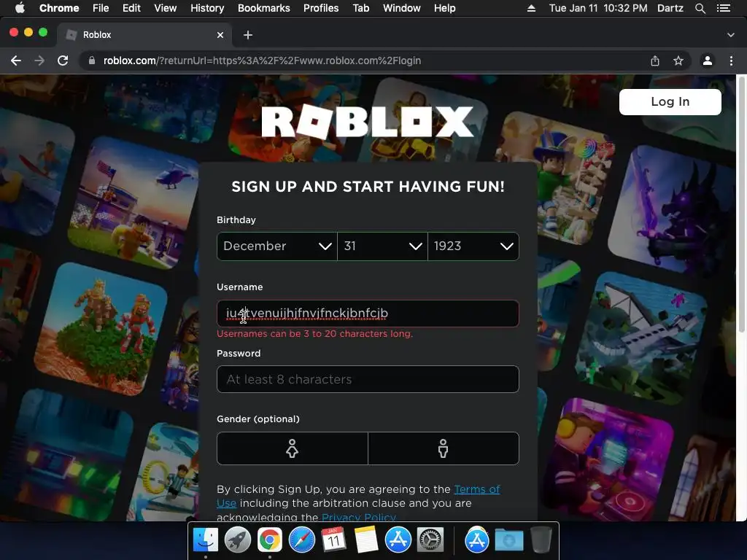Open the Help menu

pyautogui.click(x=444, y=8)
